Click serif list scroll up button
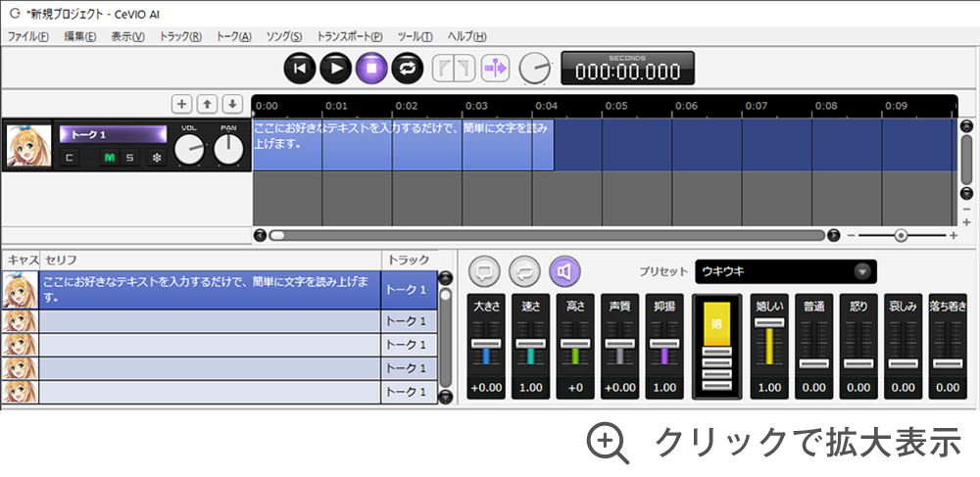 tap(445, 278)
